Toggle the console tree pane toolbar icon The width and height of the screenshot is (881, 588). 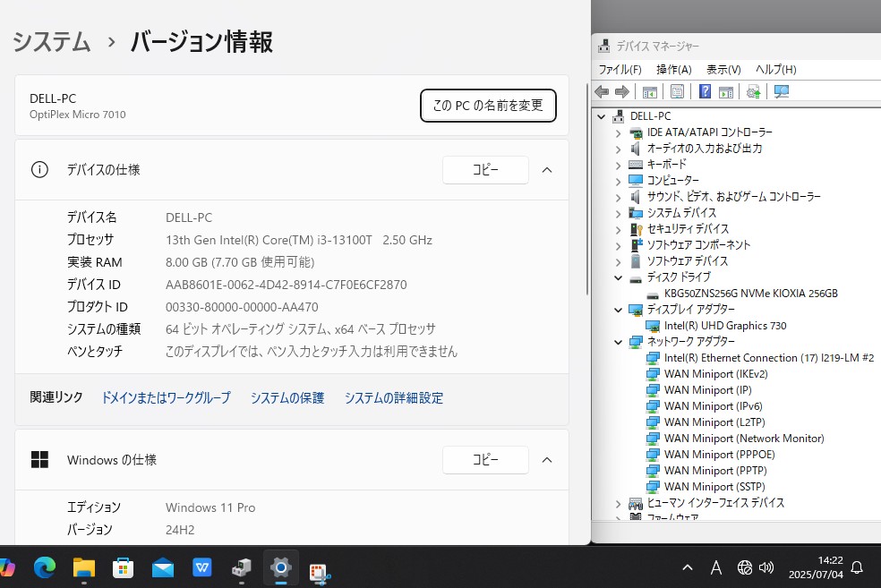[649, 91]
